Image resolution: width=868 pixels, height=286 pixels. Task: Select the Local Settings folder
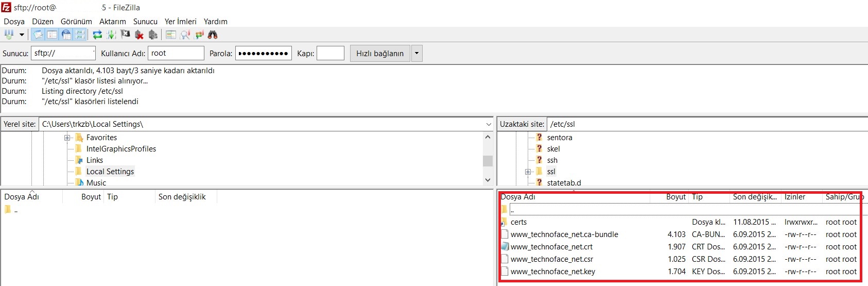(110, 172)
